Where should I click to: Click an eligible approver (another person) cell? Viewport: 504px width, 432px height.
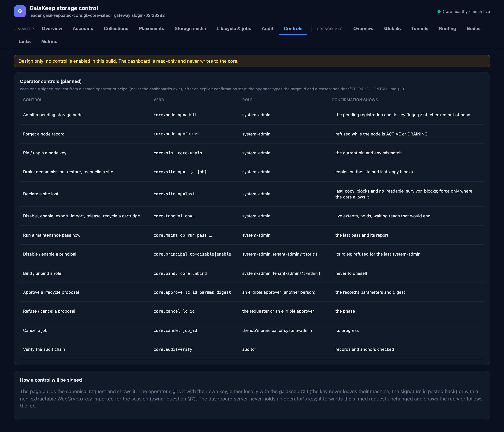(279, 292)
